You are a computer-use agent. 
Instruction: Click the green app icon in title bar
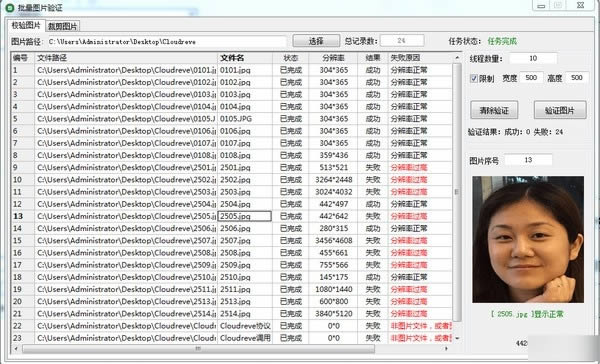click(10, 7)
